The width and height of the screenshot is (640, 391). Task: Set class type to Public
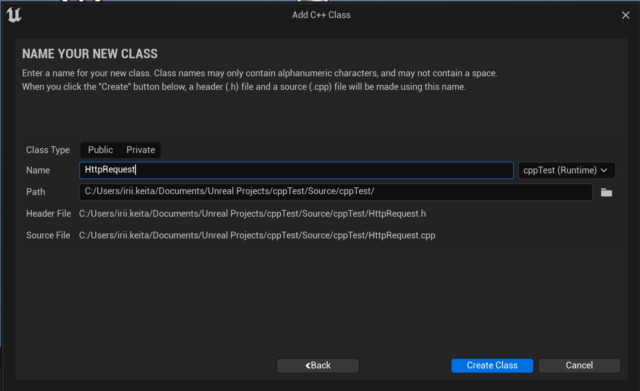click(x=100, y=150)
